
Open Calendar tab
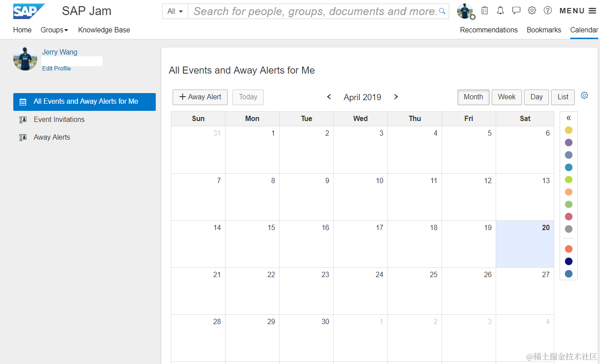point(584,30)
